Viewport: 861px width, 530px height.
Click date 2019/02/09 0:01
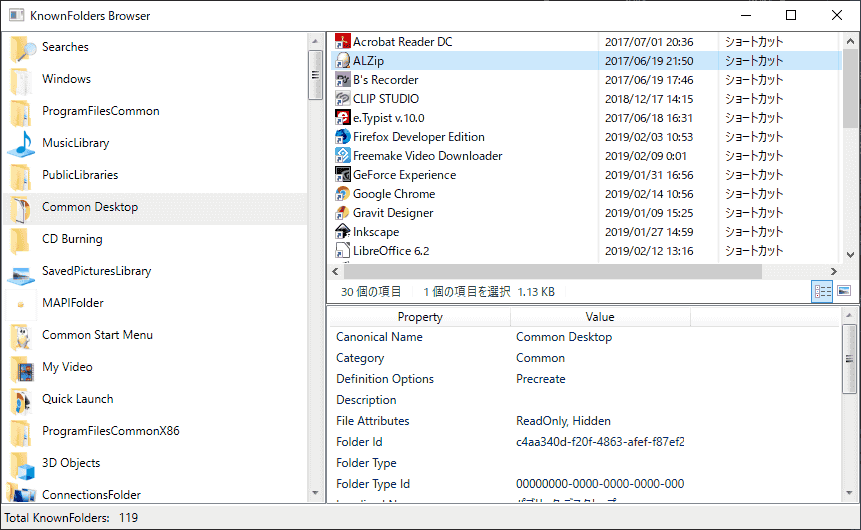646,156
